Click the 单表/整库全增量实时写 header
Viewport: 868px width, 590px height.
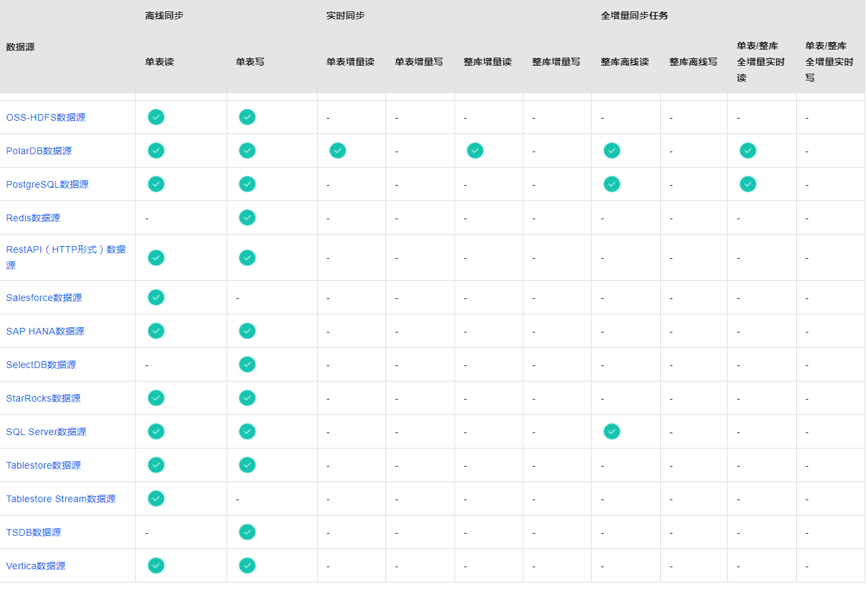(830, 62)
